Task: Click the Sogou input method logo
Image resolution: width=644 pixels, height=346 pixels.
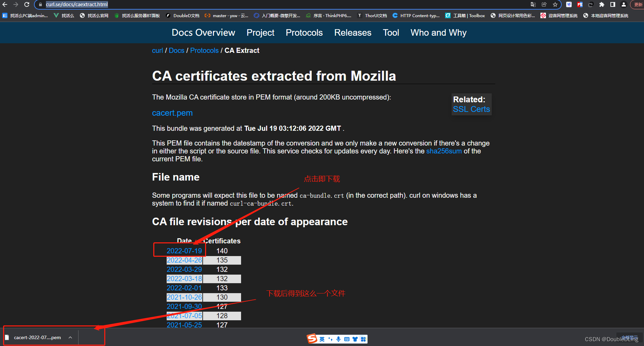Action: tap(312, 339)
